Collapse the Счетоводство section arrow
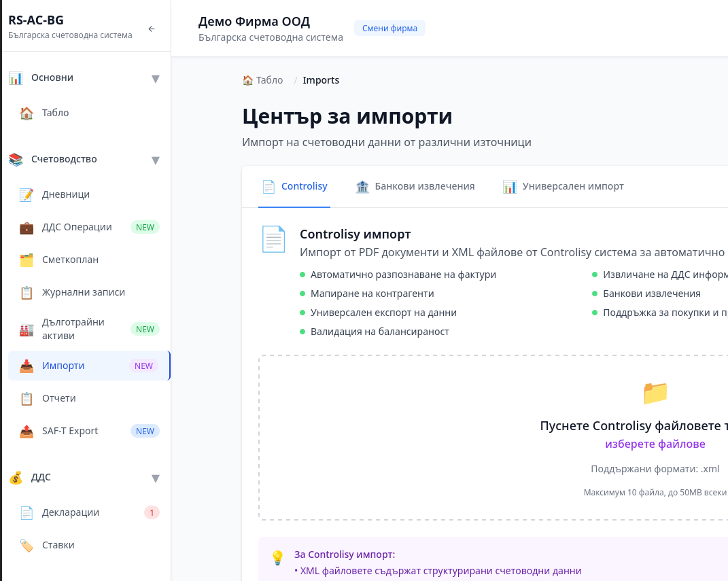728x581 pixels. click(x=155, y=160)
